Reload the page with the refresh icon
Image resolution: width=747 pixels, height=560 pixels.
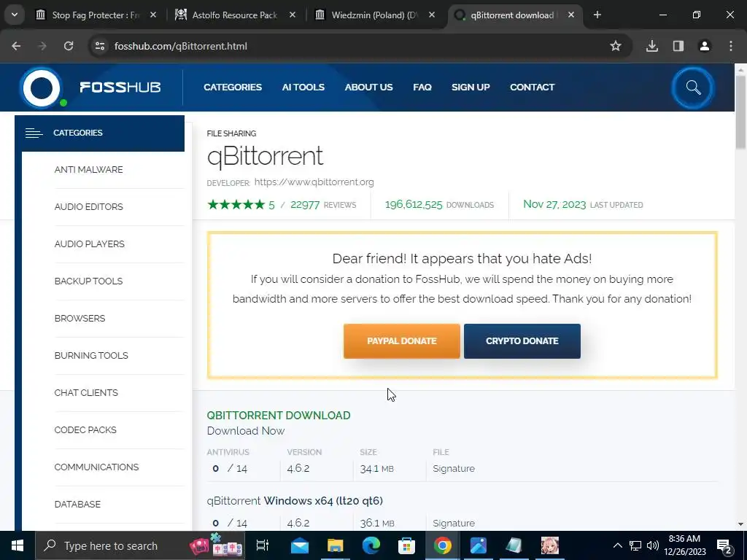point(69,46)
